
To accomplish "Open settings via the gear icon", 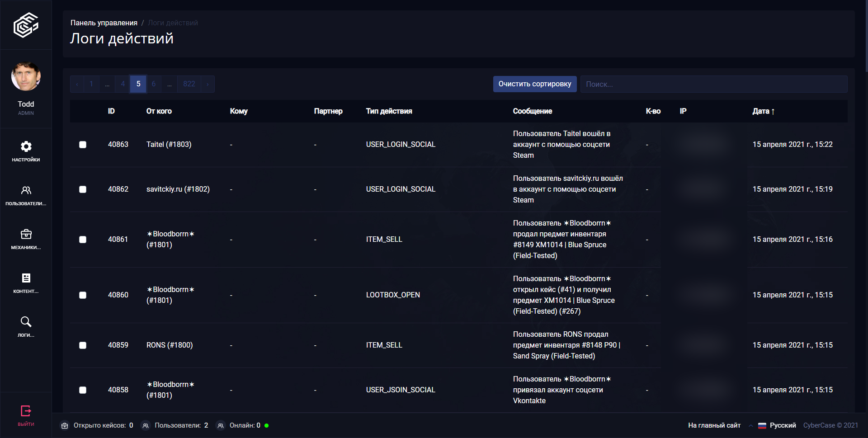I will click(26, 146).
